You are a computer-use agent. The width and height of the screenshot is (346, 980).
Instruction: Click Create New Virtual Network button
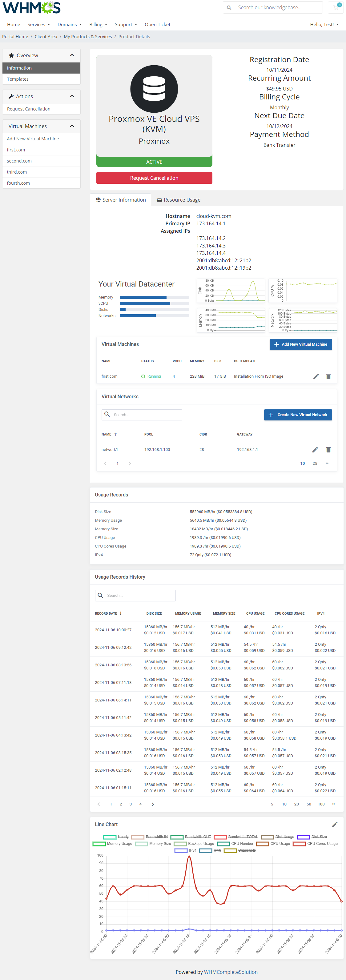coord(298,415)
